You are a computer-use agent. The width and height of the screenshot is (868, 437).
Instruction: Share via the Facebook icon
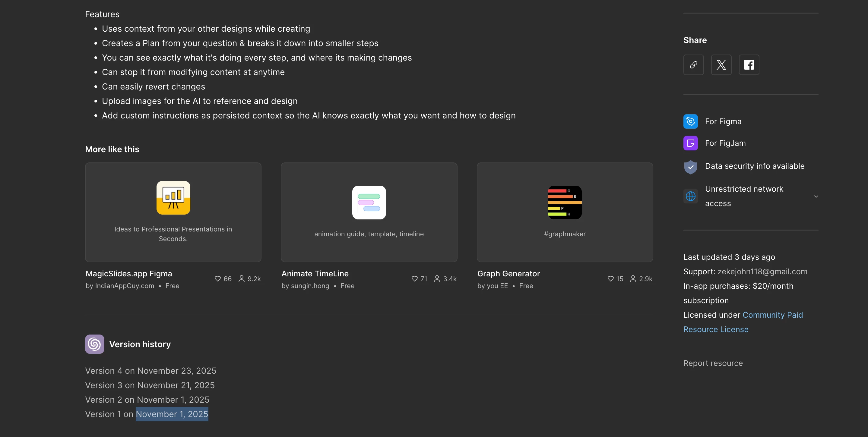coord(749,64)
